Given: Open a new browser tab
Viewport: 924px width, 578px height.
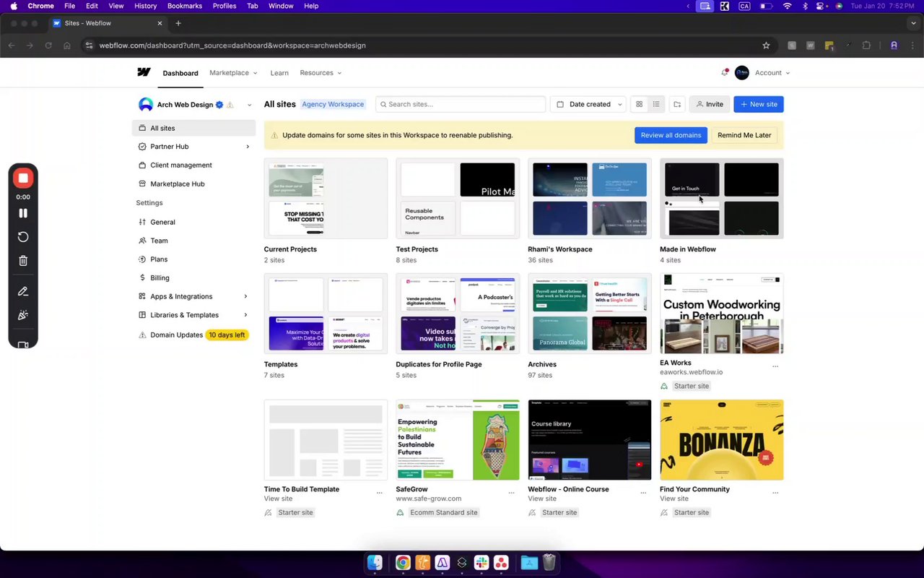Looking at the screenshot, I should tap(178, 23).
